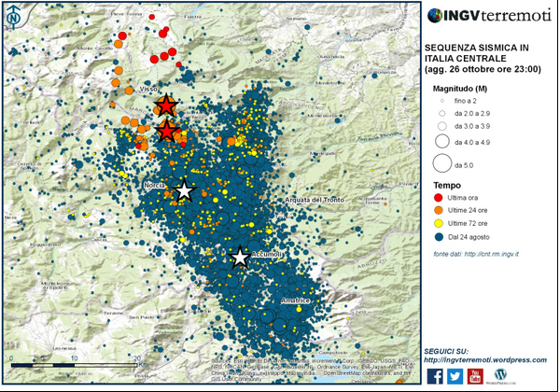Screen dimensions: 560x392
Task: Select the white star next to Norcia
Action: click(x=184, y=191)
